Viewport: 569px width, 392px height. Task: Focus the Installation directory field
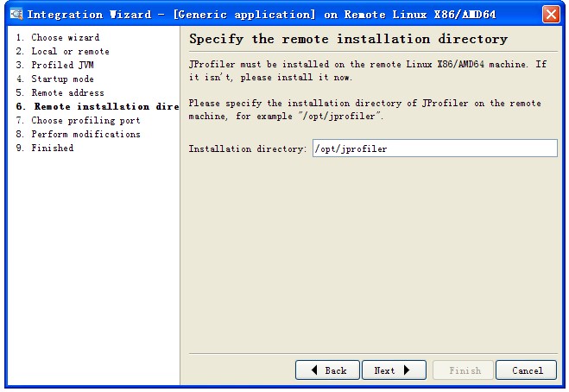click(434, 149)
